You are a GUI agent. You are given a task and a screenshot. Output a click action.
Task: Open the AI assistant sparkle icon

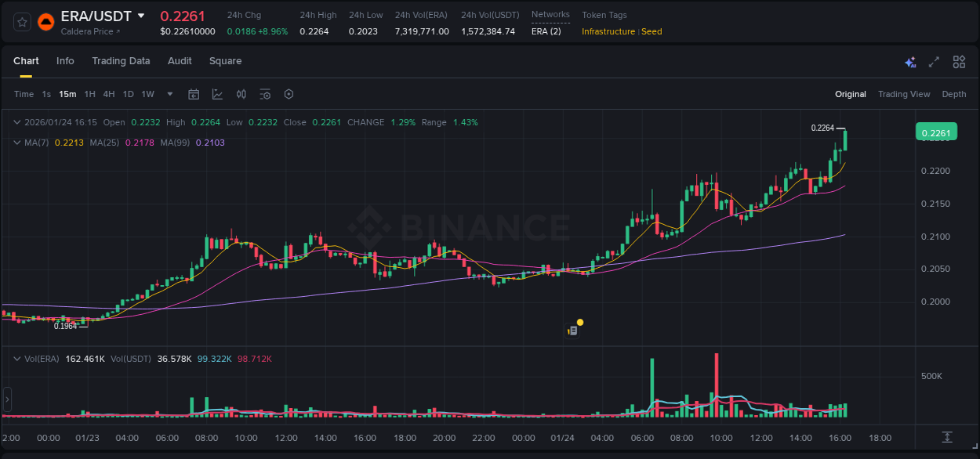[910, 62]
